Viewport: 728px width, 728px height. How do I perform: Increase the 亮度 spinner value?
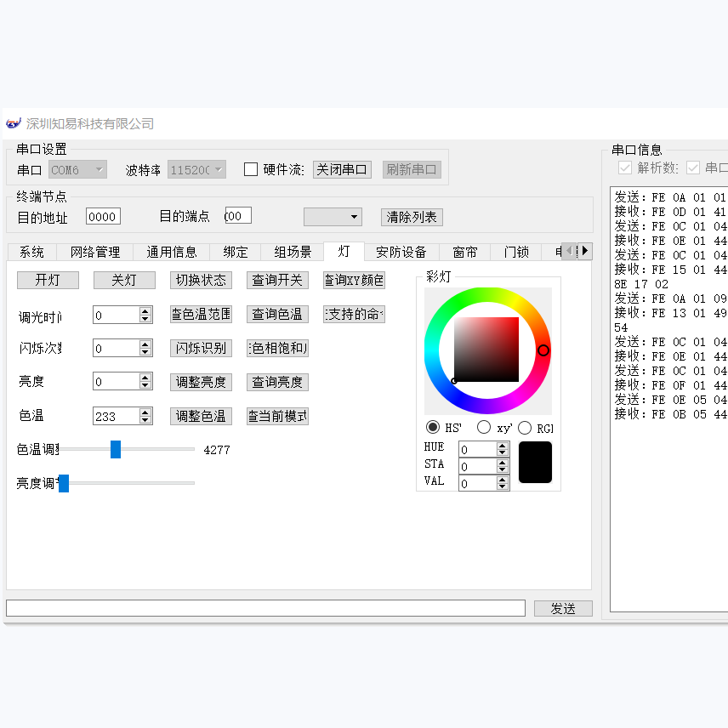(x=145, y=378)
